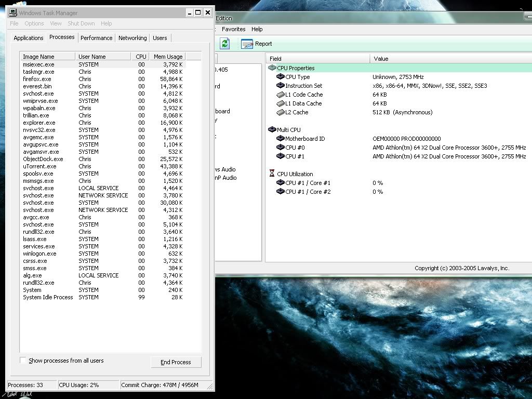The height and width of the screenshot is (399, 532).
Task: Click the icon beside CPU Type
Action: [x=280, y=77]
